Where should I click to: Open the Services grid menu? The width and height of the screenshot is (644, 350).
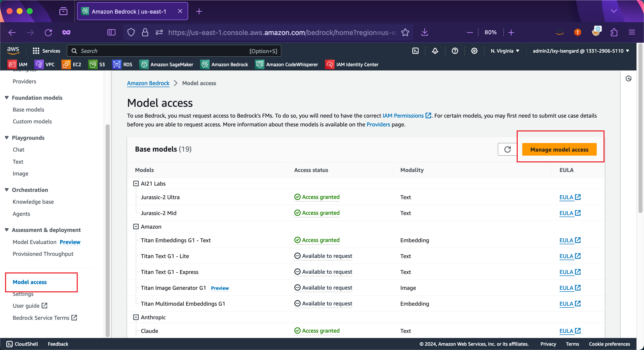(x=47, y=51)
